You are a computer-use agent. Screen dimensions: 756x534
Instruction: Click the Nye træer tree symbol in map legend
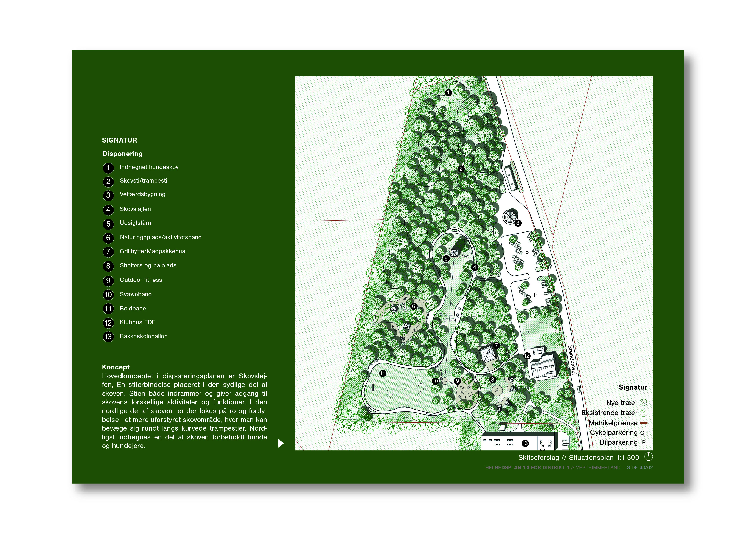(x=643, y=402)
